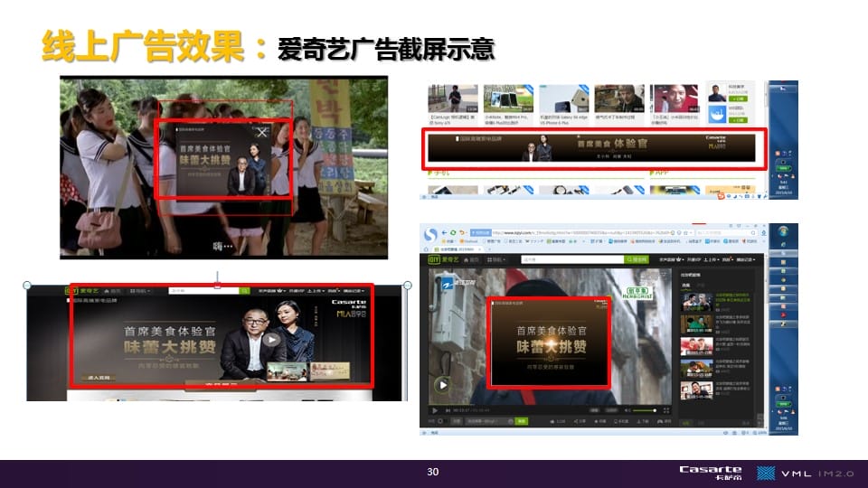Open the Galaxy S6 edge comparison thumbnail
The image size is (868, 488).
click(x=564, y=99)
